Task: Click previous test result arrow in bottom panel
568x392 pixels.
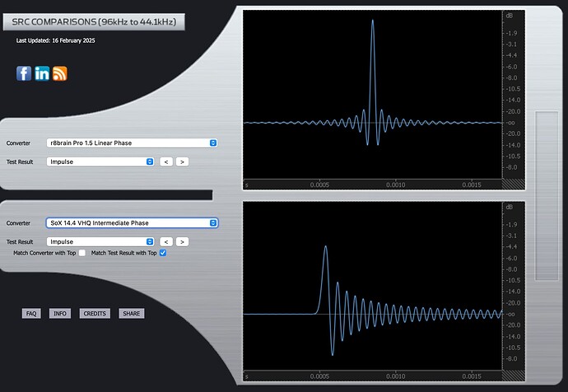Action: point(166,241)
